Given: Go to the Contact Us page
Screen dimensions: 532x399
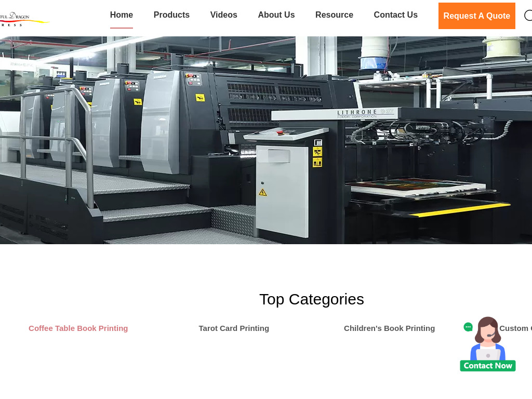Looking at the screenshot, I should pos(395,15).
